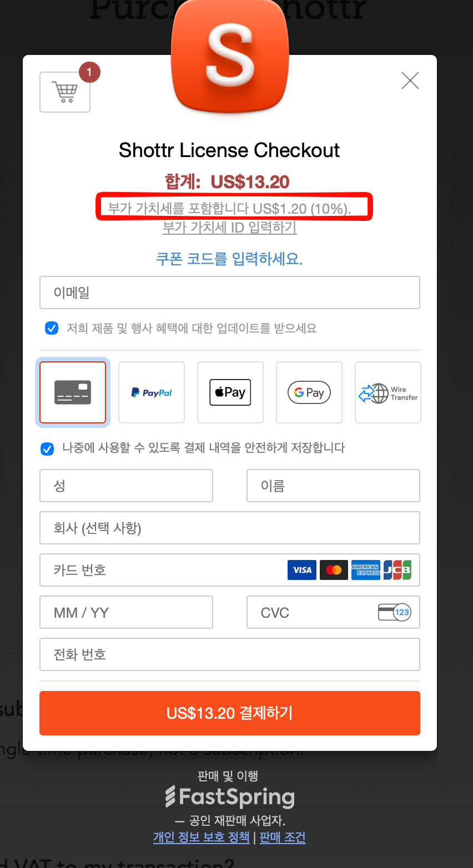Open the shopping cart icon

coord(65,92)
